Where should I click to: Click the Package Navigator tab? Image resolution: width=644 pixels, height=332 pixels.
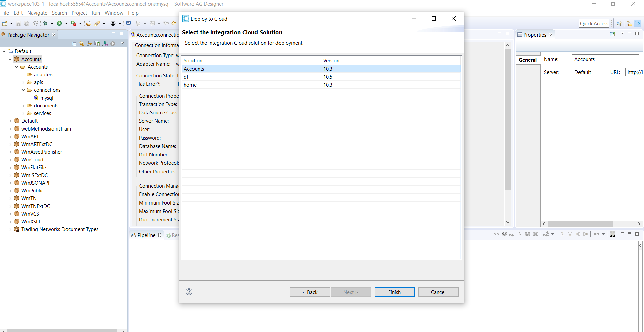point(28,35)
